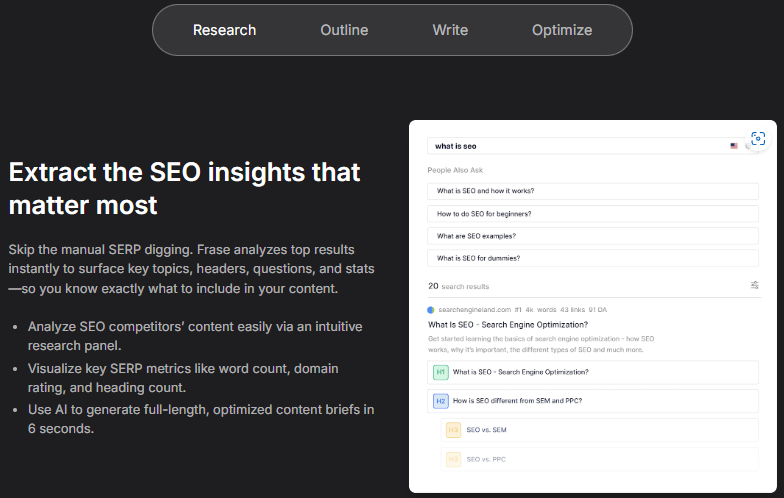Click the searchengineland.com domain link
784x498 pixels.
[474, 310]
